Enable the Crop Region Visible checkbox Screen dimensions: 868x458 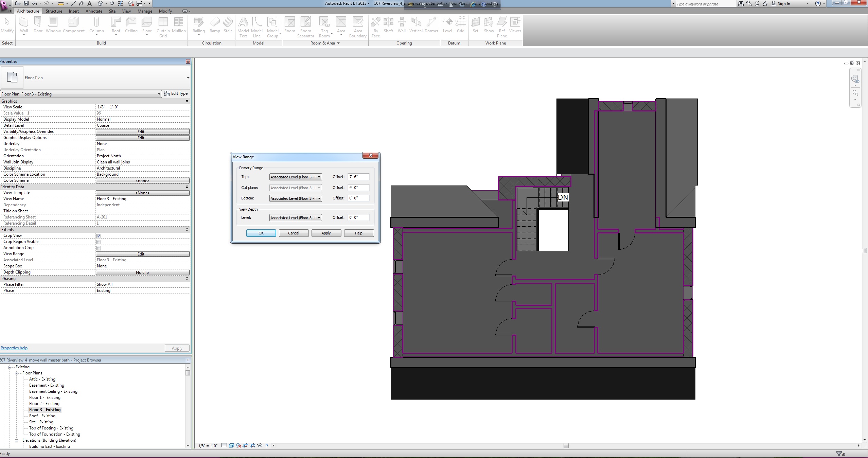tap(99, 242)
